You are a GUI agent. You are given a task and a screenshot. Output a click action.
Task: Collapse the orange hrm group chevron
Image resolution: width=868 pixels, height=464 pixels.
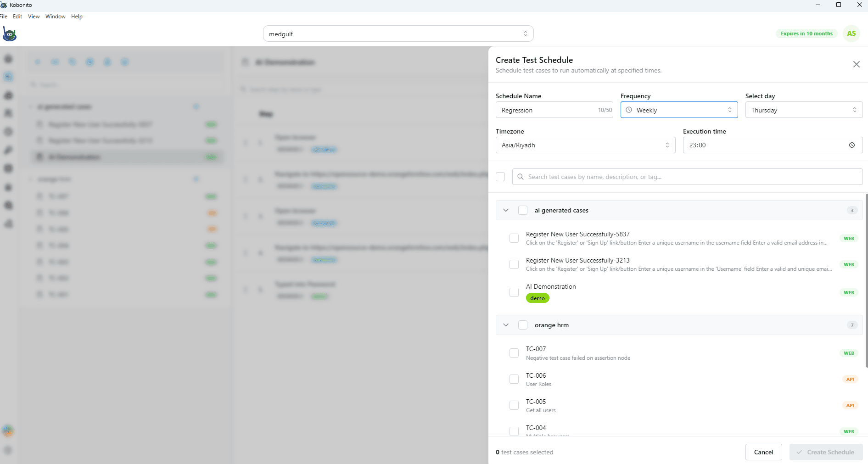pyautogui.click(x=506, y=325)
